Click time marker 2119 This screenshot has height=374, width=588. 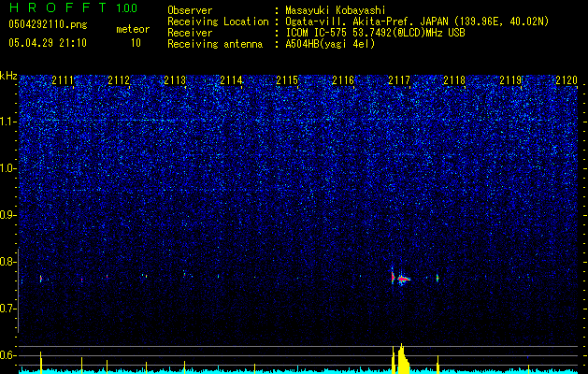pyautogui.click(x=511, y=80)
